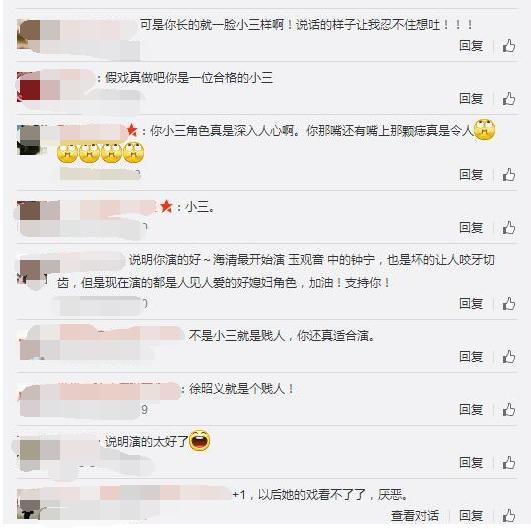Reply to the comment mentioning 海清

471,303
